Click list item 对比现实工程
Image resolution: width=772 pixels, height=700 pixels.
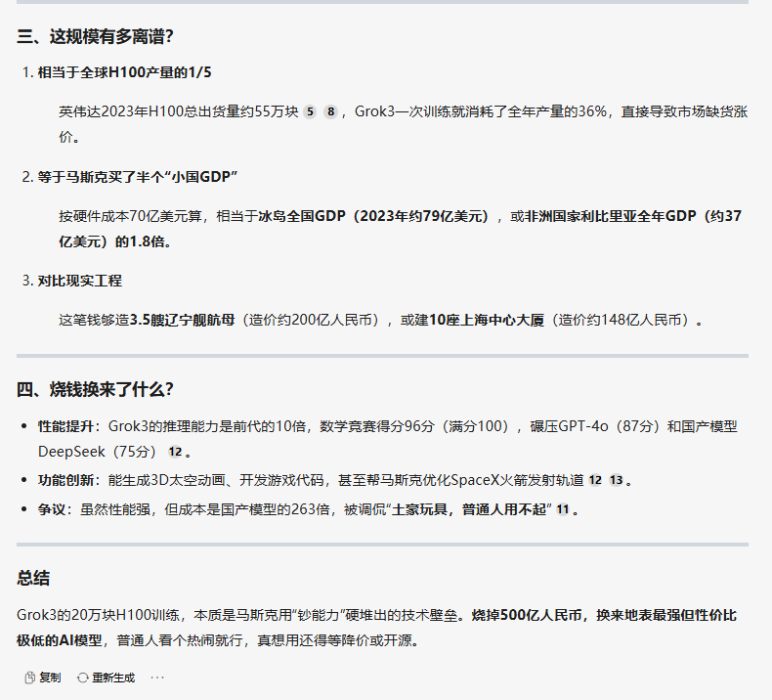[80, 281]
